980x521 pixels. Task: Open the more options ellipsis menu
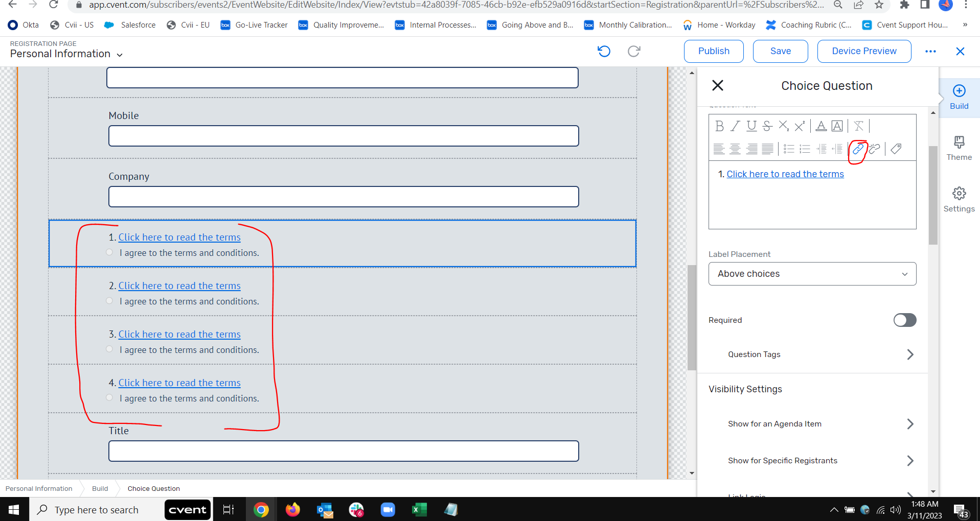click(x=930, y=51)
